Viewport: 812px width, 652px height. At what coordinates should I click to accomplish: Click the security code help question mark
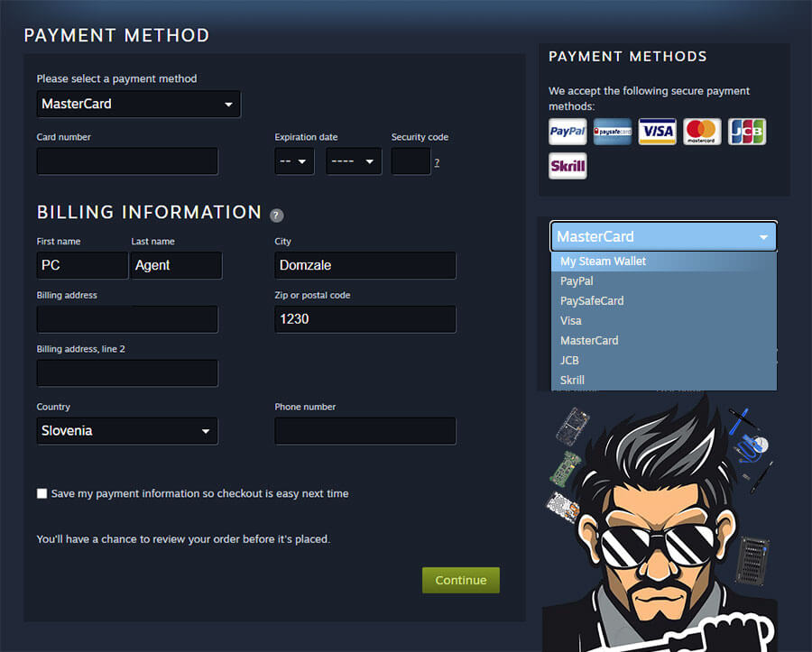coord(437,163)
